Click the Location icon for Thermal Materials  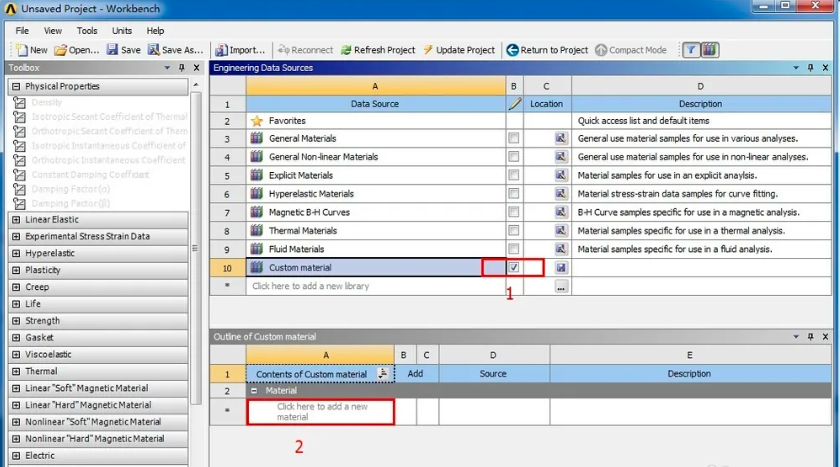[x=560, y=230]
